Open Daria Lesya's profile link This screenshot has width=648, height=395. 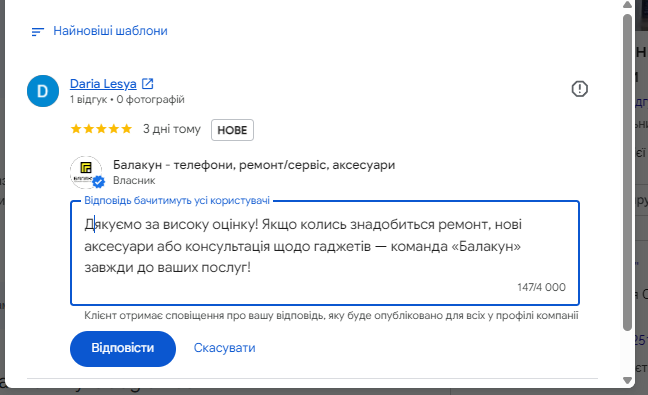pyautogui.click(x=103, y=84)
